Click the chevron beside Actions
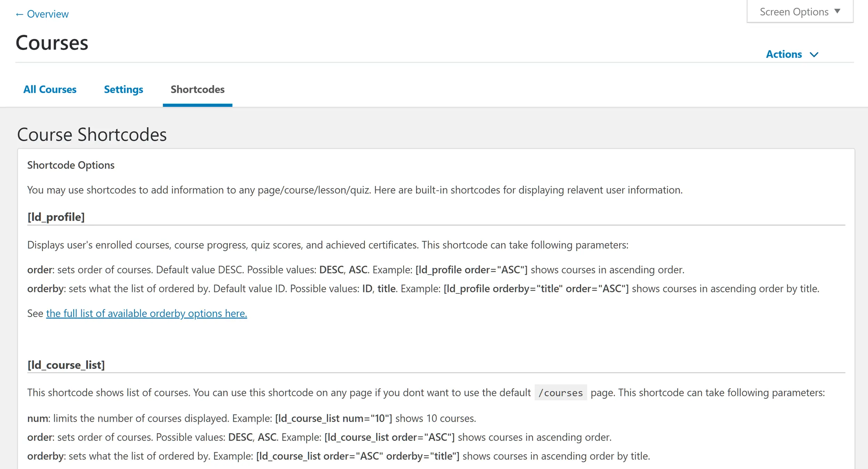Screen dimensions: 868x469 [x=814, y=55]
